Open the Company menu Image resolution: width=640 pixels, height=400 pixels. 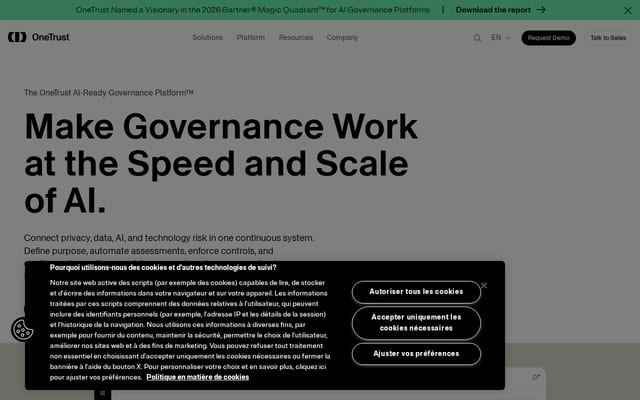(342, 38)
